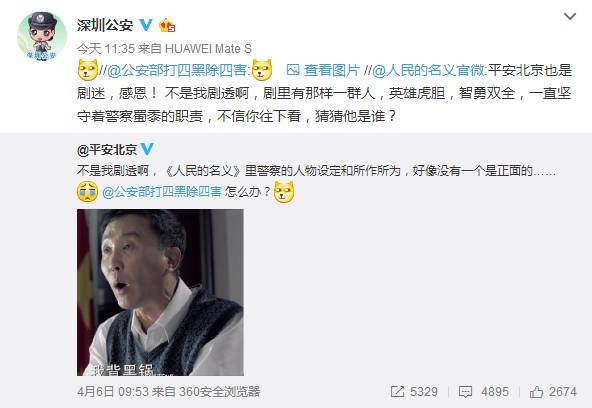Click the @人民的名义官微 mention
The height and width of the screenshot is (408, 592).
(x=429, y=71)
